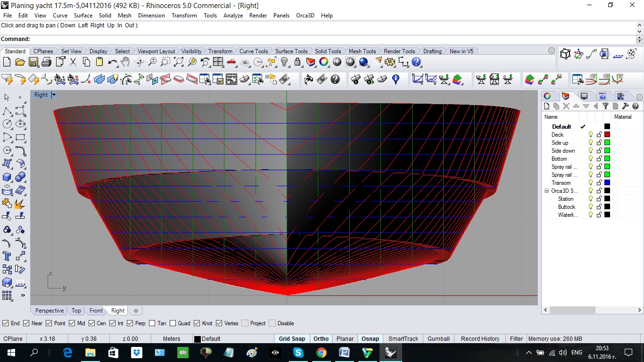Screen dimensions: 644x362
Task: Click the blue Transom layer color swatch
Action: [x=607, y=183]
